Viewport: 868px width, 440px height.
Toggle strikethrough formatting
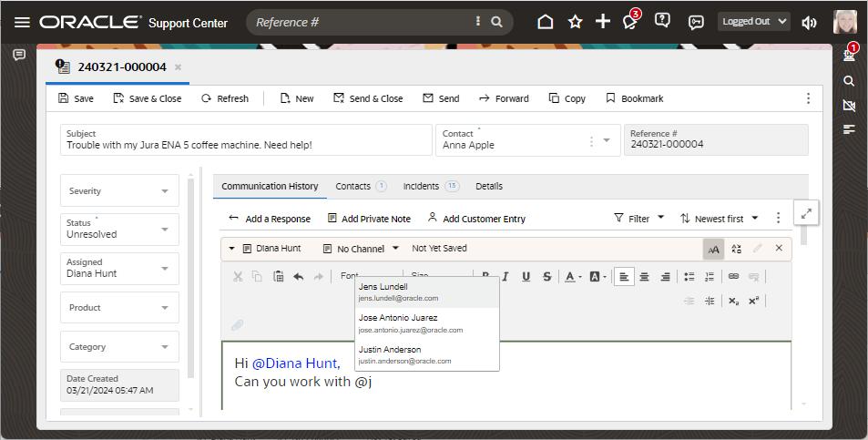546,276
